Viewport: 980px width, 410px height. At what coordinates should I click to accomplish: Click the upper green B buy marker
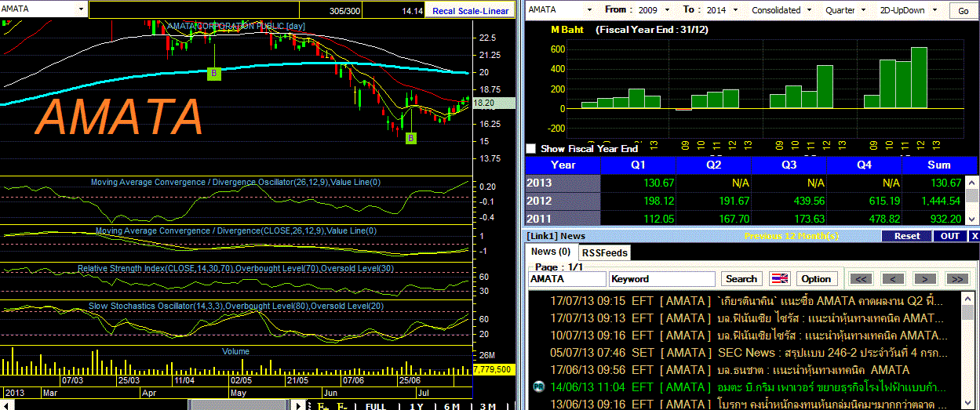click(x=214, y=74)
